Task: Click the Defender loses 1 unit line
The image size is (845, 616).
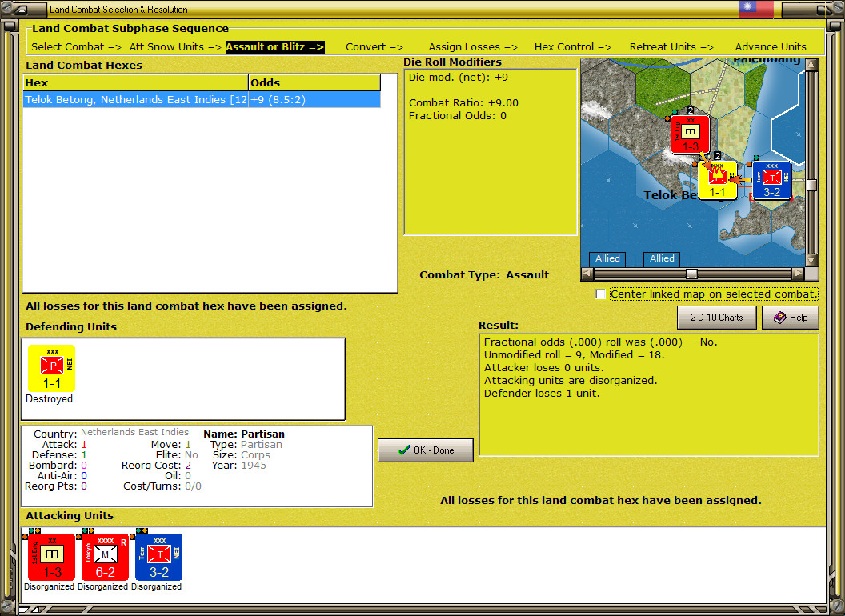Action: coord(542,394)
